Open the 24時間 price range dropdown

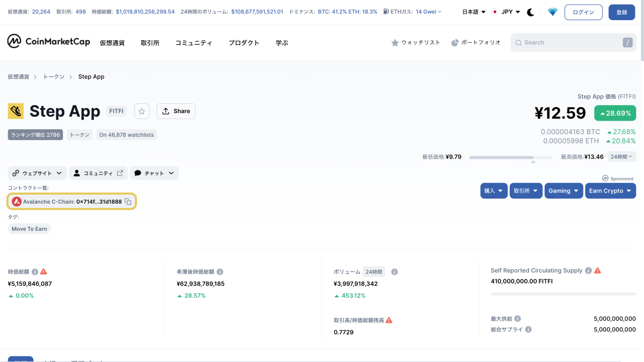click(x=622, y=157)
